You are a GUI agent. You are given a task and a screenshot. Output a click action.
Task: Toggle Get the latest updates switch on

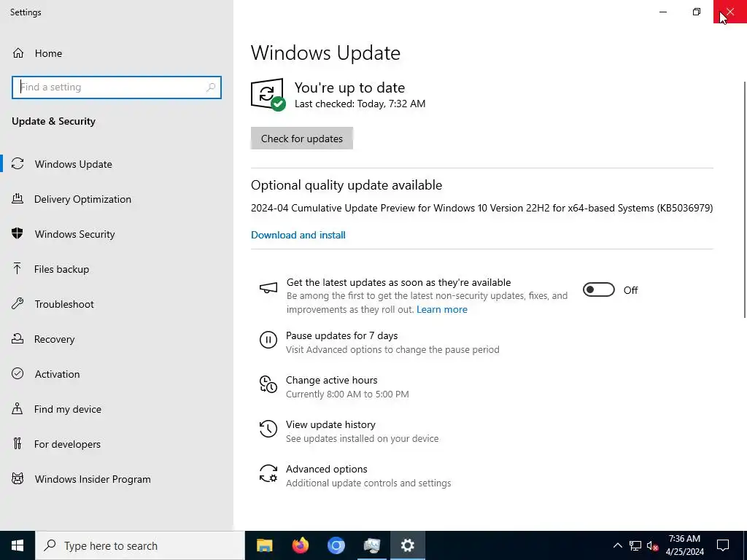click(x=599, y=289)
